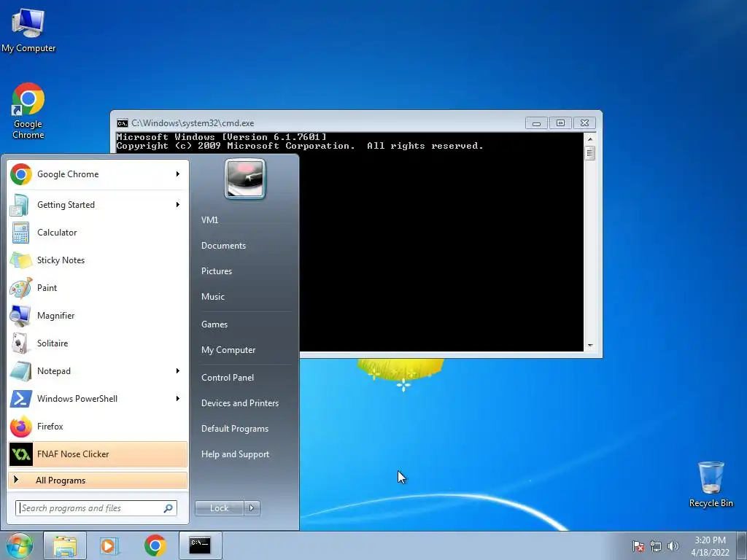The image size is (747, 560).
Task: Expand the Getting Started submenu arrow
Action: [x=178, y=205]
